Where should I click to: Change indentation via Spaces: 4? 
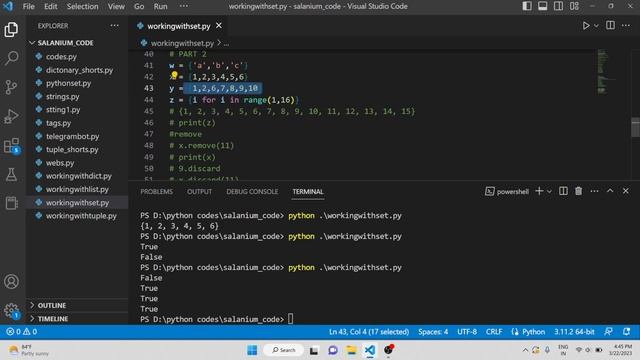pyautogui.click(x=433, y=332)
